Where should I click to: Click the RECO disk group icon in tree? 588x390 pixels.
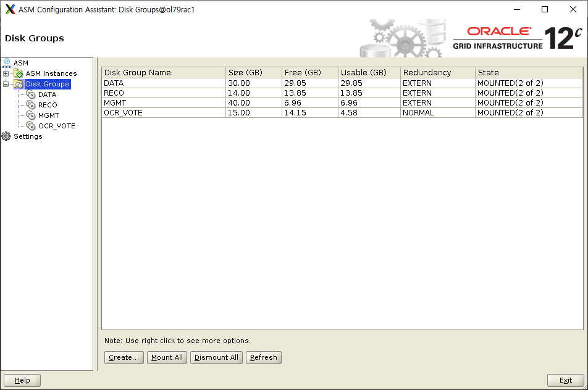(31, 105)
